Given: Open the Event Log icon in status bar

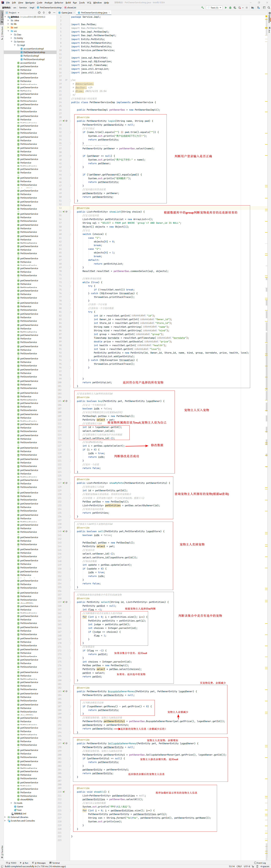Looking at the screenshot, I should [255, 863].
